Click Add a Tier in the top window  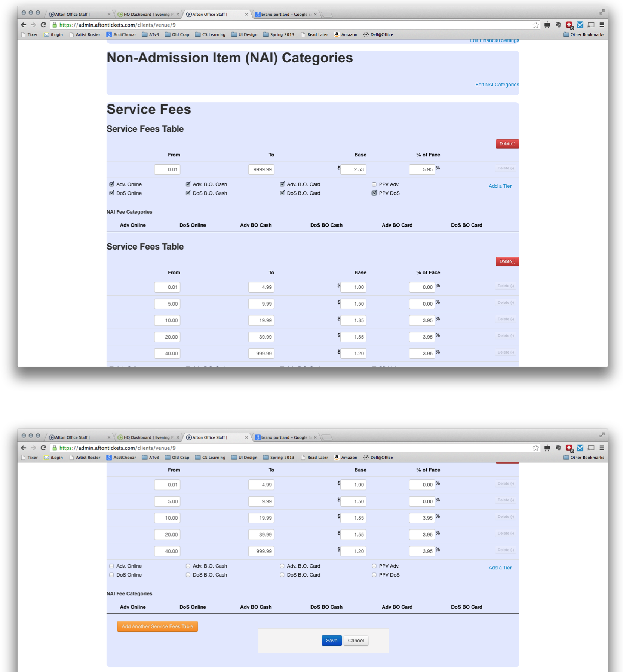(x=500, y=186)
